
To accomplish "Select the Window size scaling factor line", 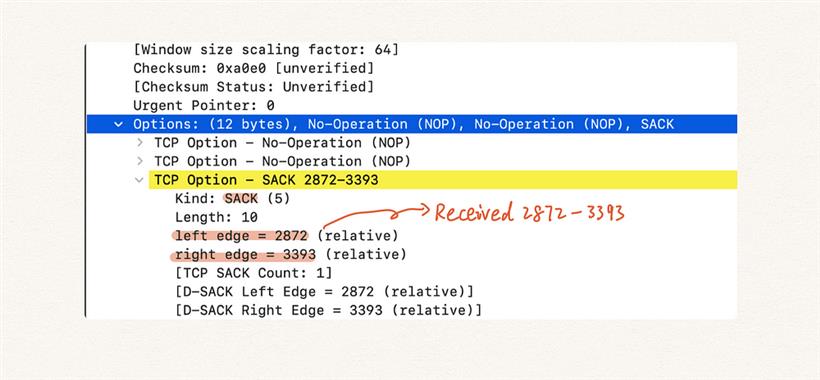I will point(266,50).
